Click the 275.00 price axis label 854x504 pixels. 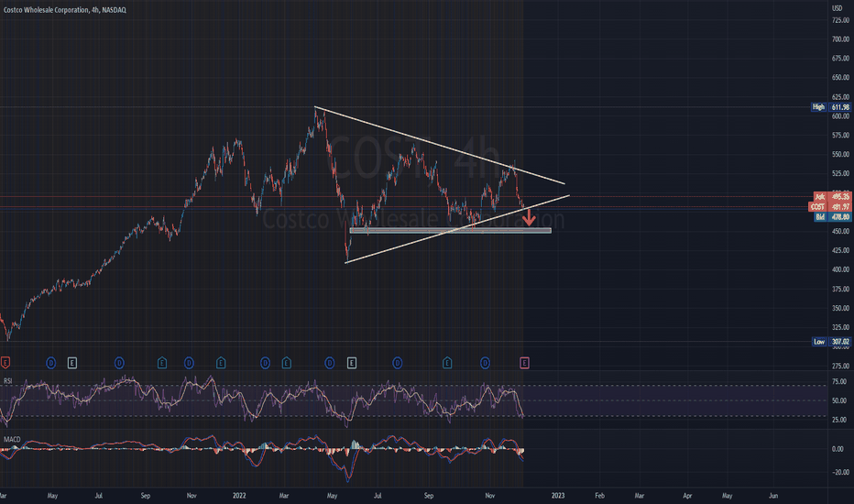click(840, 367)
